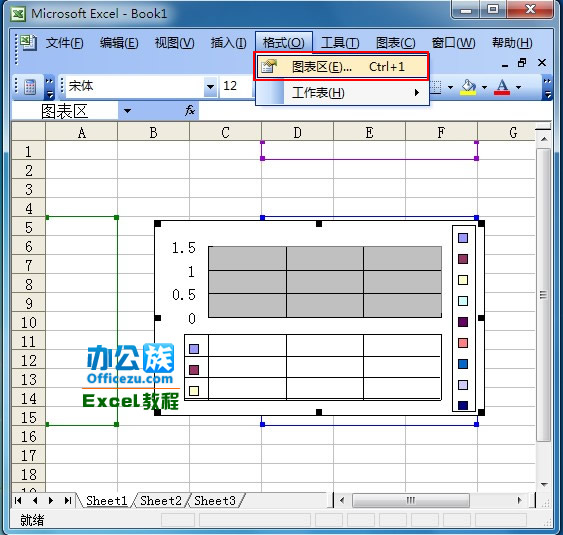Switch to the Sheet2 tab

[x=161, y=501]
